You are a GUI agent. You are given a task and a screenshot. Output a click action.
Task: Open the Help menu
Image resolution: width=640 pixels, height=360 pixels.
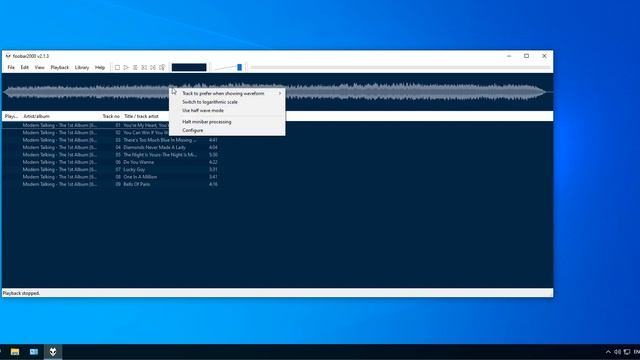pos(100,67)
